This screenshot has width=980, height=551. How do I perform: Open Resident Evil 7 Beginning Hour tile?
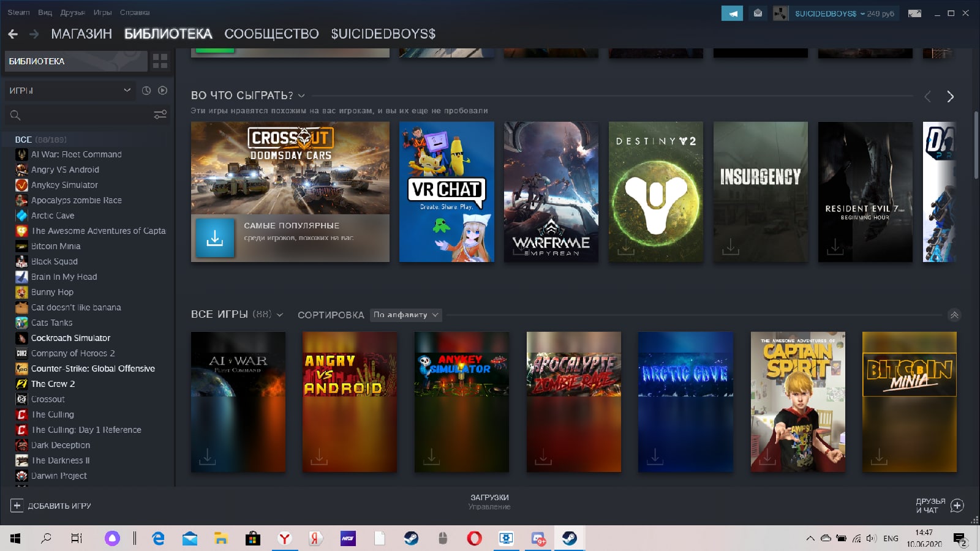[x=865, y=192]
